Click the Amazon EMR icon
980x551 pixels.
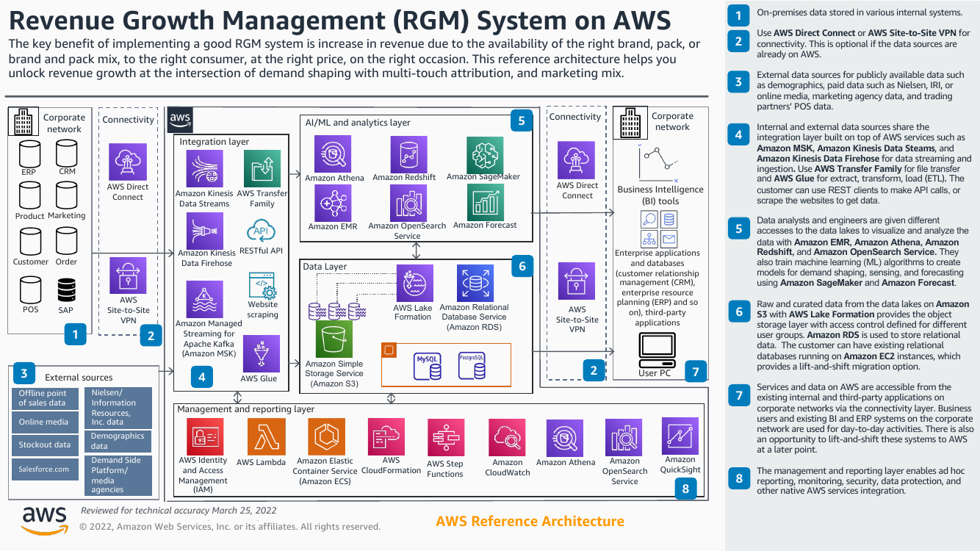334,203
